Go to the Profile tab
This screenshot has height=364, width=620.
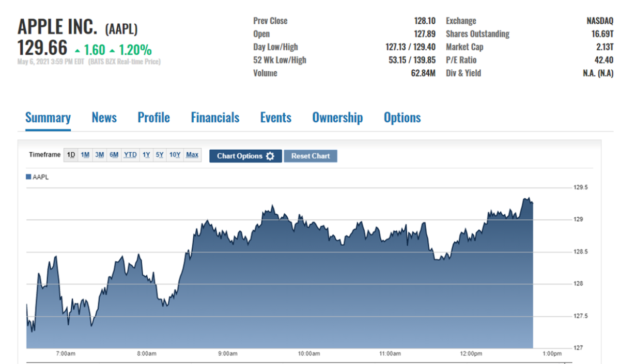coord(153,118)
